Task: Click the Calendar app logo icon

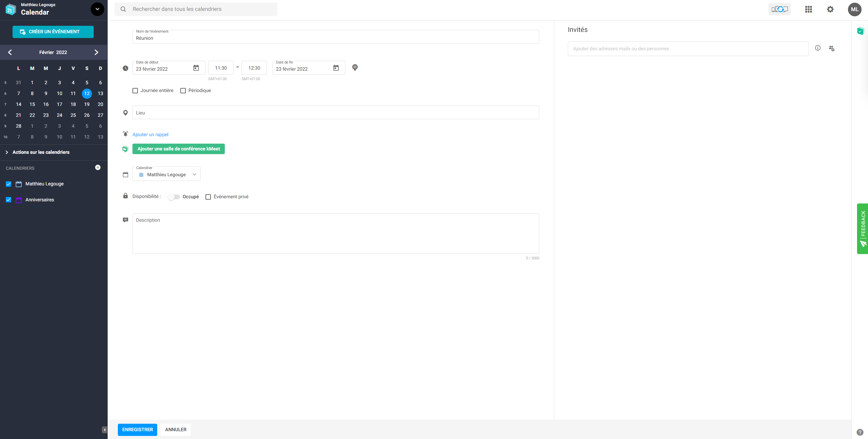Action: [11, 10]
